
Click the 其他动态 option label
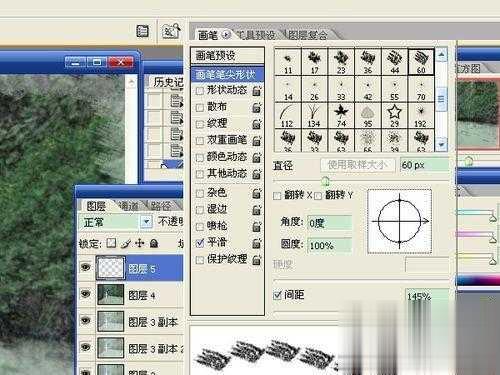(x=227, y=173)
